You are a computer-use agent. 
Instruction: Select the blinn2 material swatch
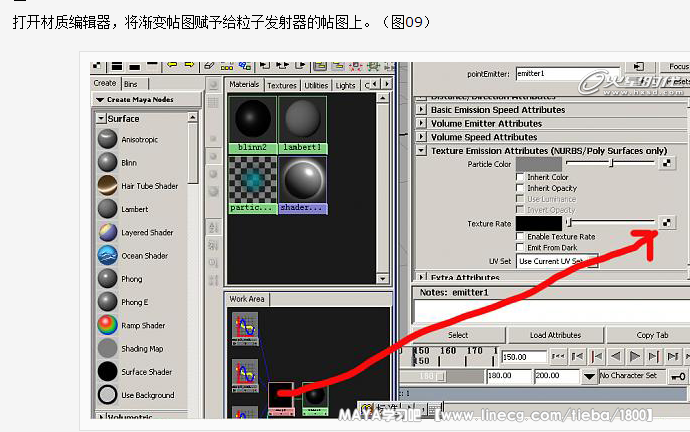click(253, 125)
